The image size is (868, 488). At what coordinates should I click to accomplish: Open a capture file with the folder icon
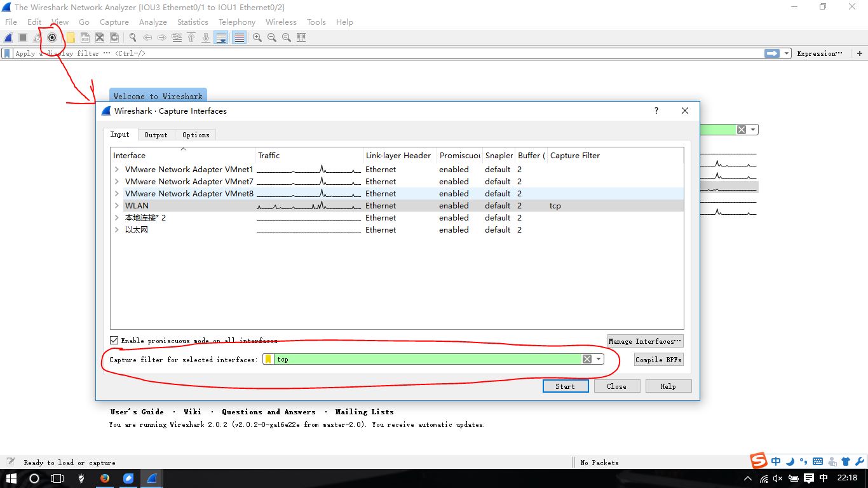71,37
